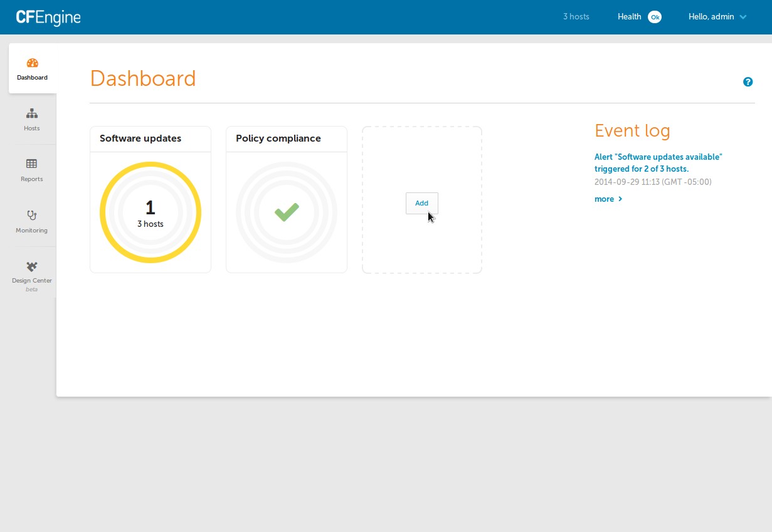Click the green Policy compliance checkmark
Screen dimensions: 772x532
[x=286, y=212]
